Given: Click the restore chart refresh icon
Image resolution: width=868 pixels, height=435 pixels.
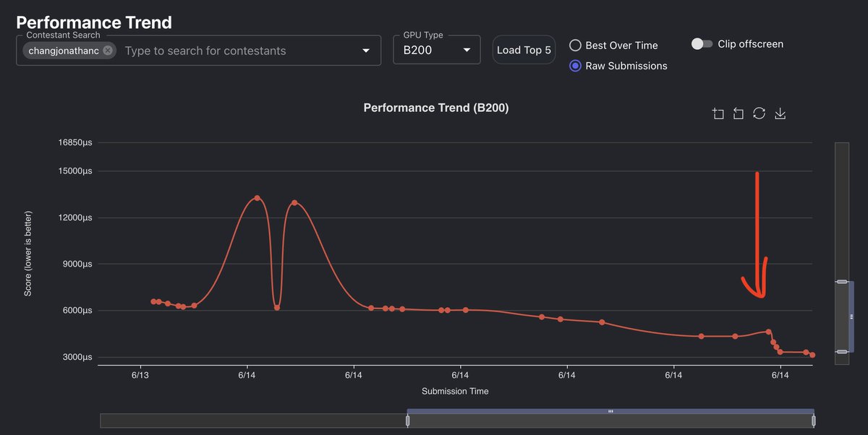Looking at the screenshot, I should tap(759, 113).
